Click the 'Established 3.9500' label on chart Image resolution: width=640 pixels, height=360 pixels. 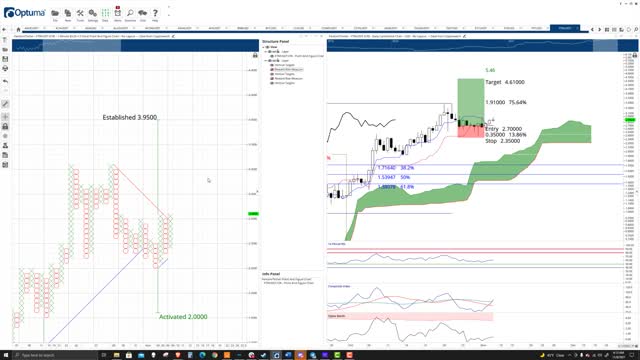(129, 118)
